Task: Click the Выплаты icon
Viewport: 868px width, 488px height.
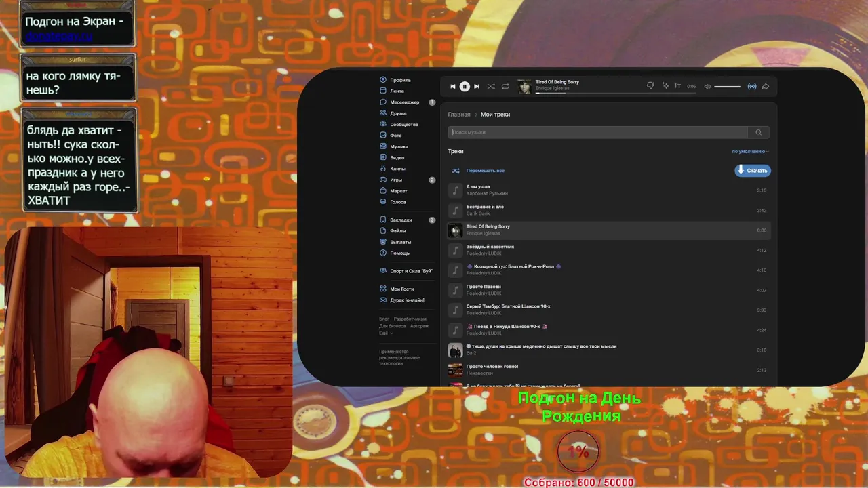Action: pyautogui.click(x=383, y=242)
